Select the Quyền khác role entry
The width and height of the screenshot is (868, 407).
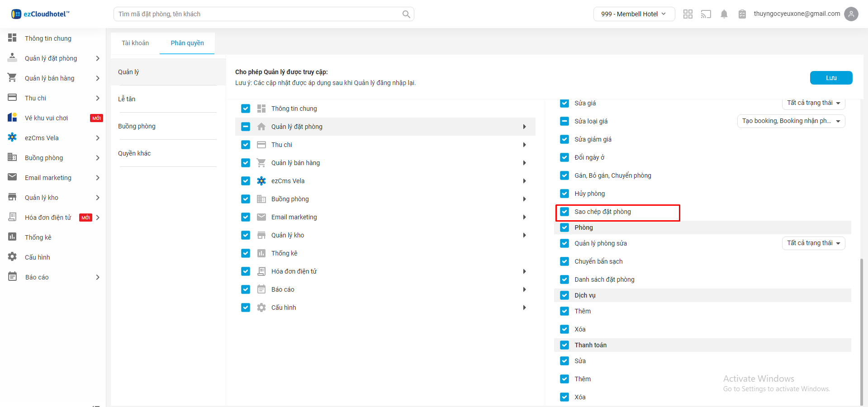click(x=134, y=153)
